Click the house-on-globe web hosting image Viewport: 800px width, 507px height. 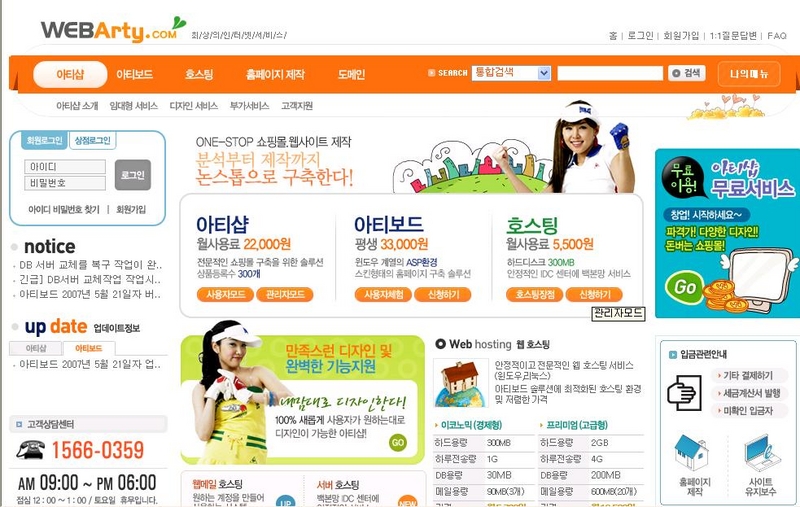[460, 383]
